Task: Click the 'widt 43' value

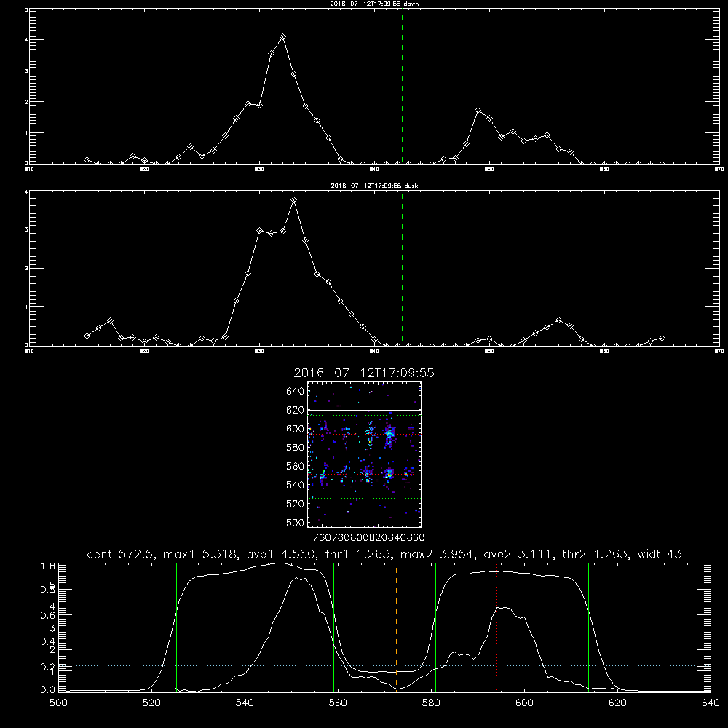Action: pyautogui.click(x=660, y=554)
